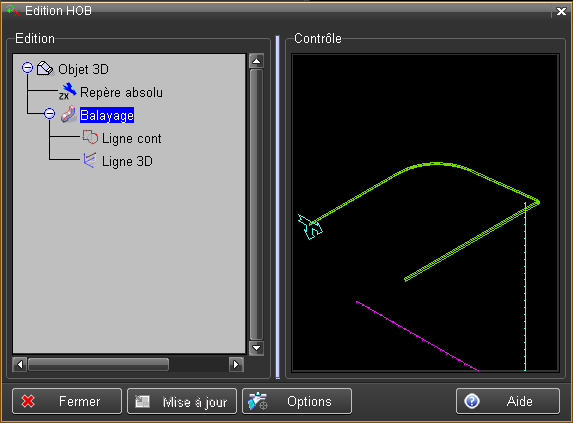Collapse the Balayage tree node
This screenshot has height=423, width=573.
pyautogui.click(x=50, y=114)
